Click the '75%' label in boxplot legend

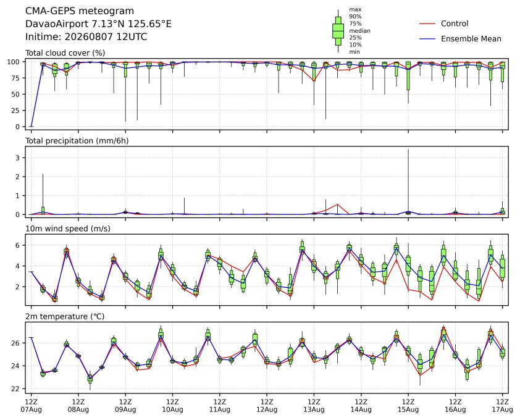[355, 23]
